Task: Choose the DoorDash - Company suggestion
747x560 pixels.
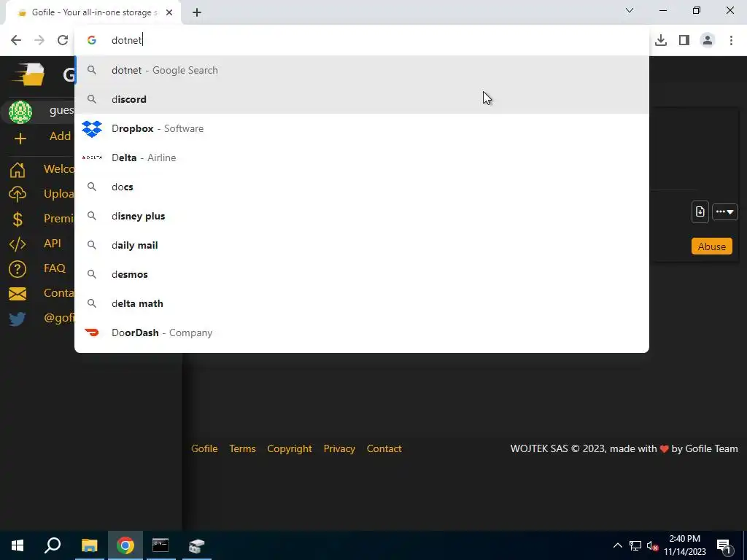Action: 362,332
